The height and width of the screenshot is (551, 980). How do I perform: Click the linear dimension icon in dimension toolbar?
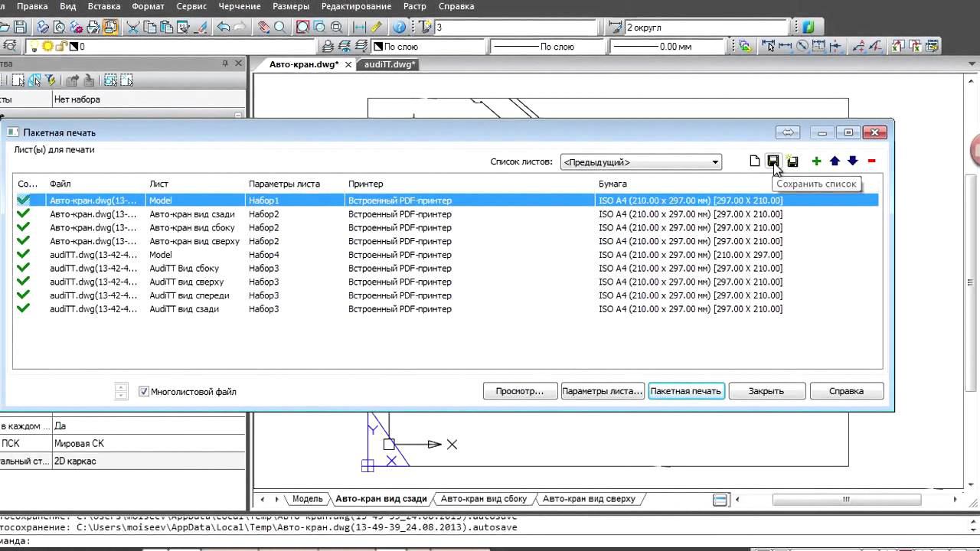point(785,46)
